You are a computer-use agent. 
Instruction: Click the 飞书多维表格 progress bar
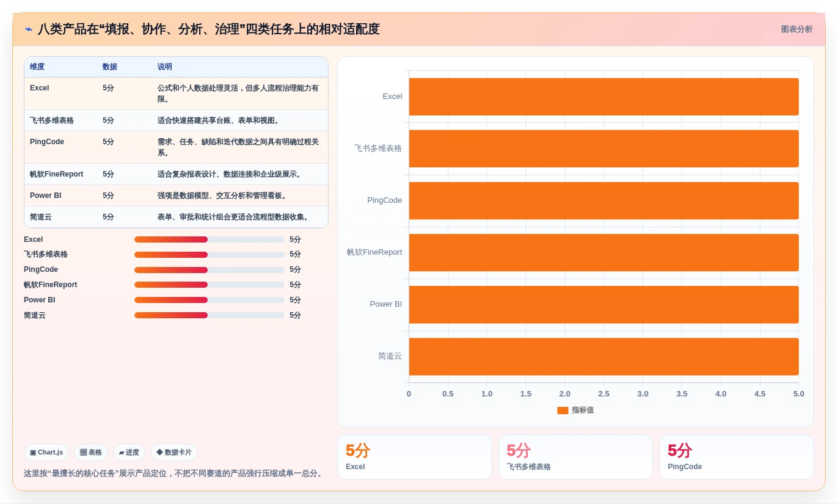(209, 255)
